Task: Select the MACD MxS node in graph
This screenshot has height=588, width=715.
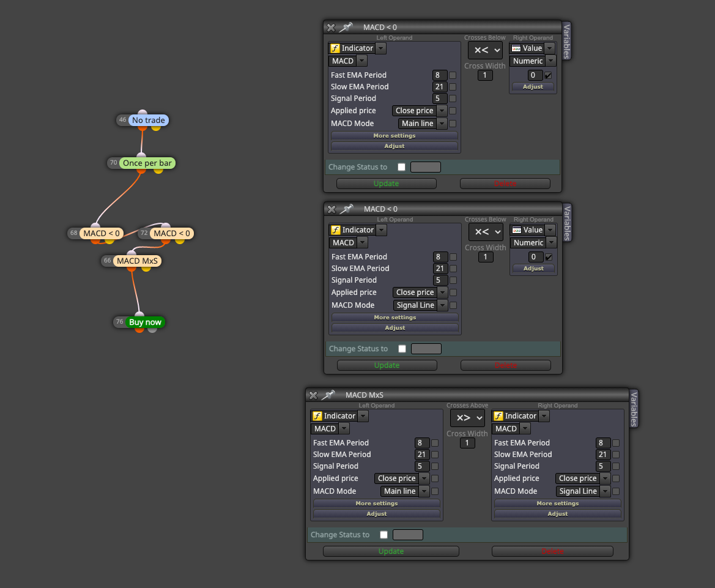Action: point(137,261)
